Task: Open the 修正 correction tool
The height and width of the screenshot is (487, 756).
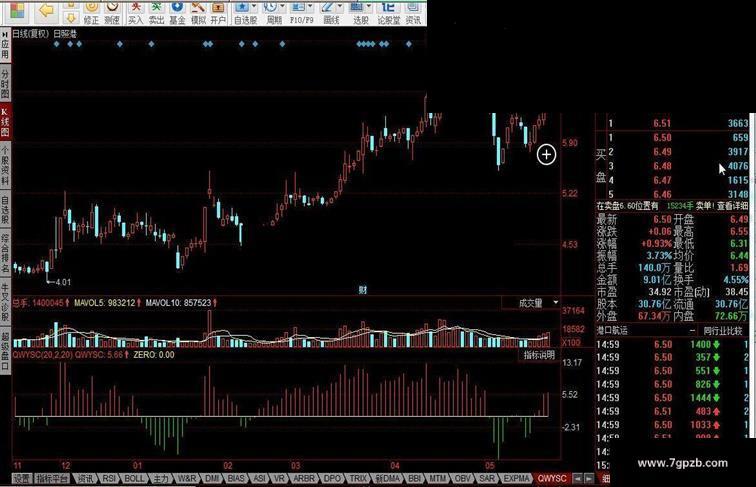Action: point(91,13)
